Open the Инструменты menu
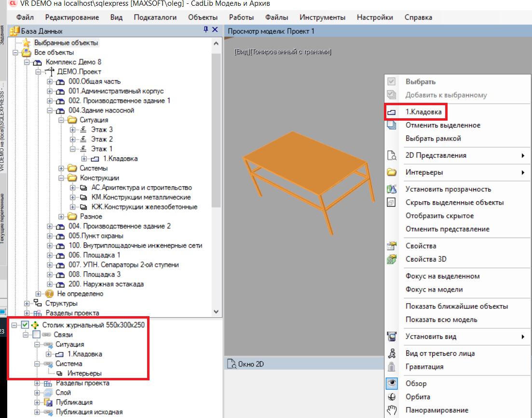 click(x=322, y=17)
